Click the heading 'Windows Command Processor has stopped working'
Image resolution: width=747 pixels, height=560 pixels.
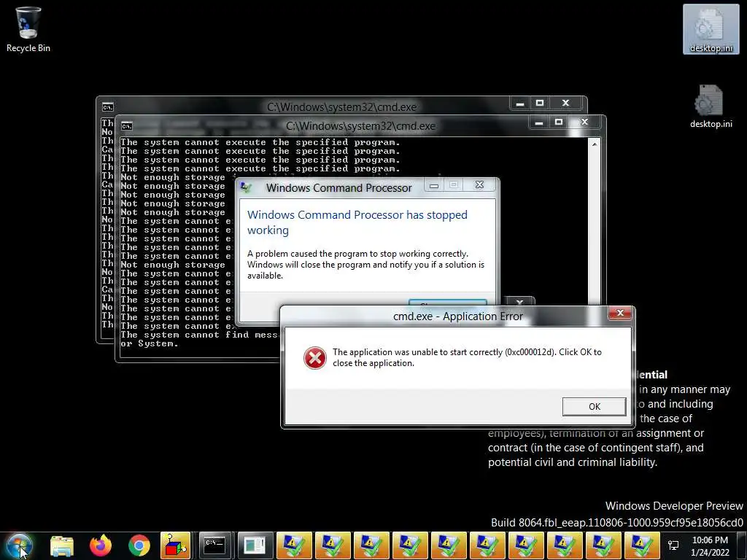pyautogui.click(x=357, y=222)
